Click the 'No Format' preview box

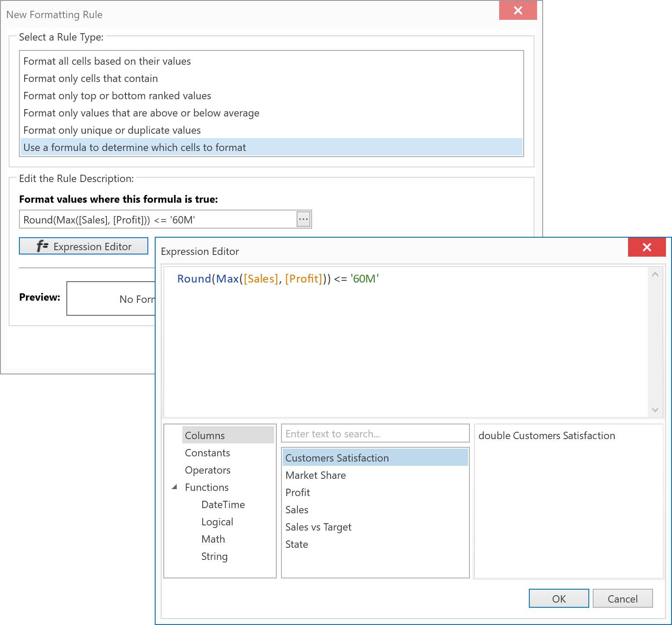(x=111, y=298)
